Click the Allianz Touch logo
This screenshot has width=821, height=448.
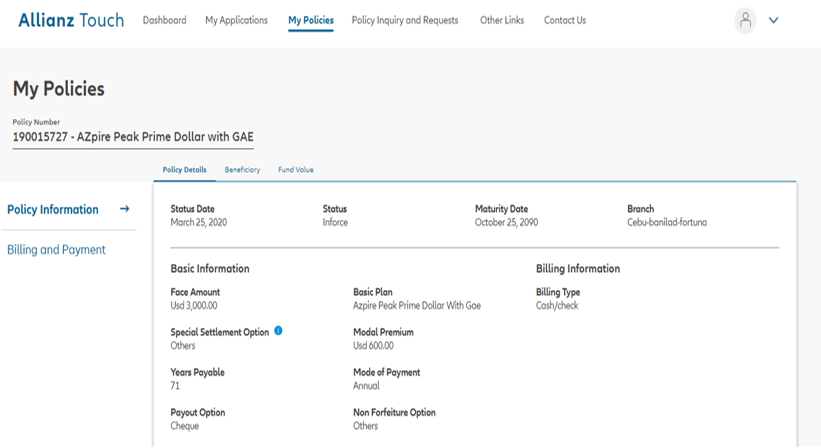pos(71,20)
